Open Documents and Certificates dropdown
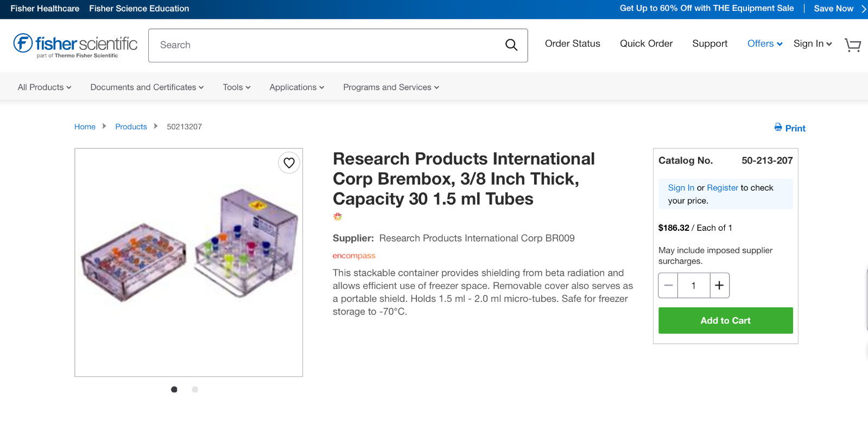 147,87
